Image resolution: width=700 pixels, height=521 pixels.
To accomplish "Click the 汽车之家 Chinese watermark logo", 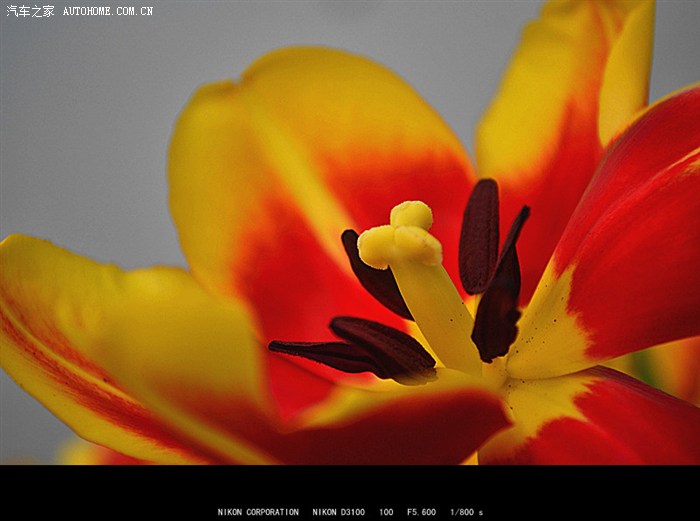I will pyautogui.click(x=30, y=11).
